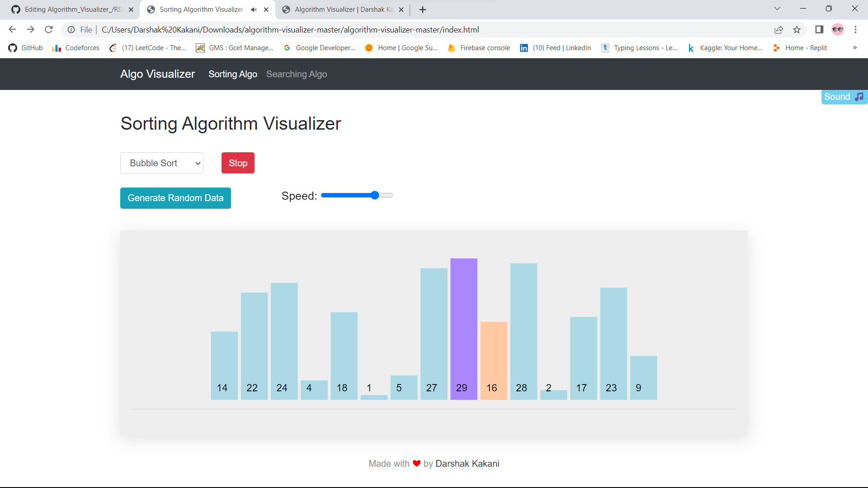Bookmark this page with the star icon

[x=797, y=29]
